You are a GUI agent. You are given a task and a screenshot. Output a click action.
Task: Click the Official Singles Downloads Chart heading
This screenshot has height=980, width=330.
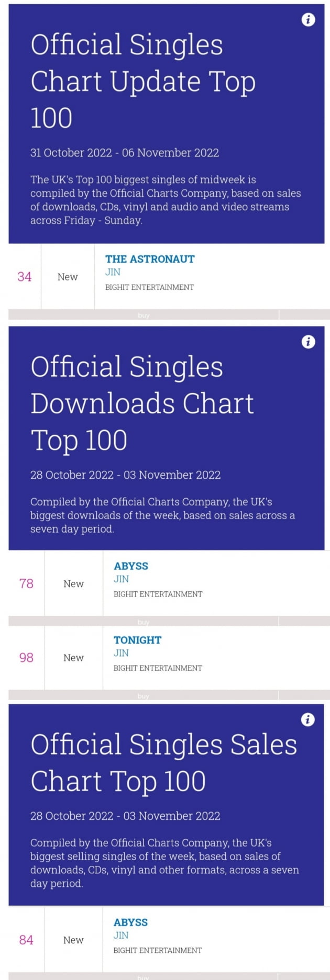tap(142, 403)
